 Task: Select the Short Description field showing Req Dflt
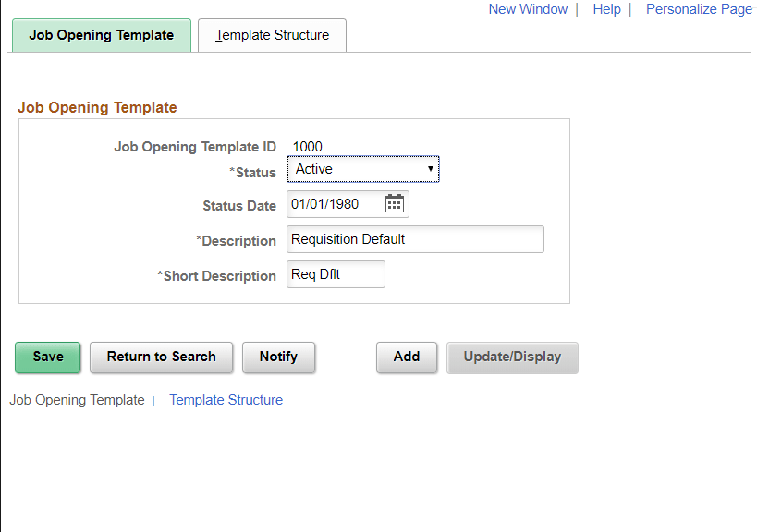point(335,274)
